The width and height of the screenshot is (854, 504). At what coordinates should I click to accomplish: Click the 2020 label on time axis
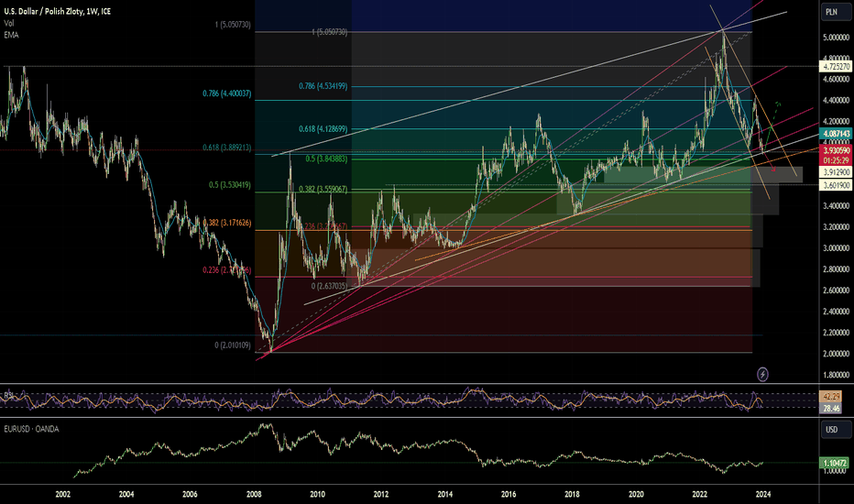(636, 495)
